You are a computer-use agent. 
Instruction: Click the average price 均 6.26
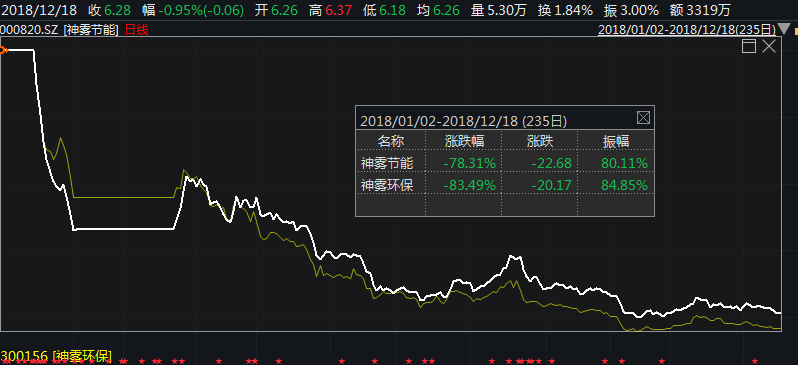pyautogui.click(x=439, y=10)
